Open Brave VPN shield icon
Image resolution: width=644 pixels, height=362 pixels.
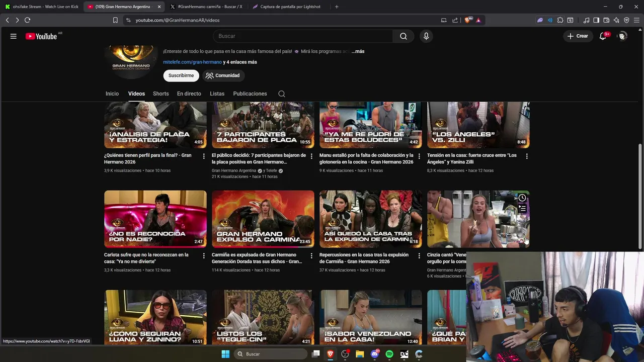click(x=626, y=20)
